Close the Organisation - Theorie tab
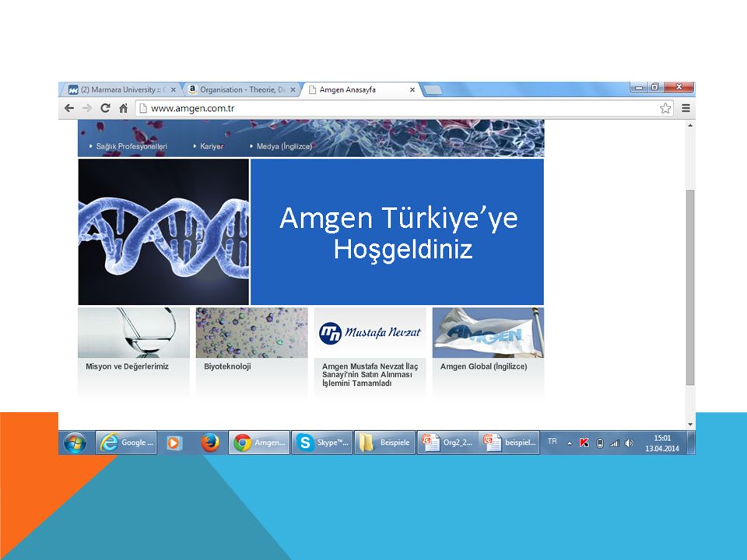Viewport: 747px width, 560px height. click(x=293, y=89)
